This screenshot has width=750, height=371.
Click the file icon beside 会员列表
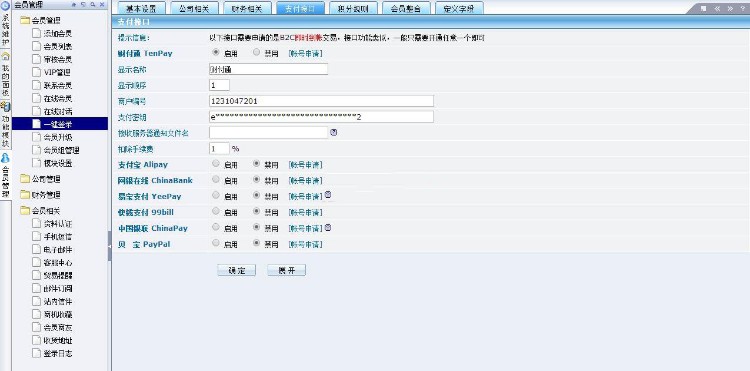point(36,46)
